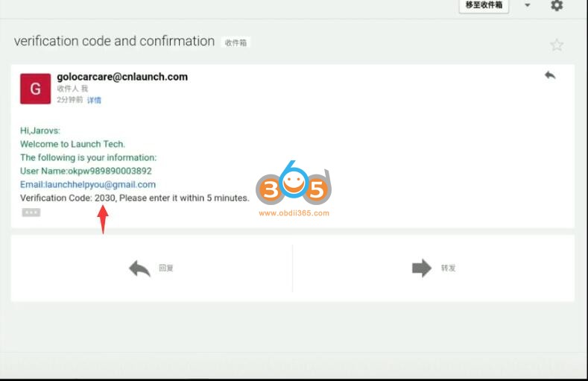This screenshot has height=381, width=588.
Task: Click the launchhelpyou@gmail.com email link
Action: [100, 184]
